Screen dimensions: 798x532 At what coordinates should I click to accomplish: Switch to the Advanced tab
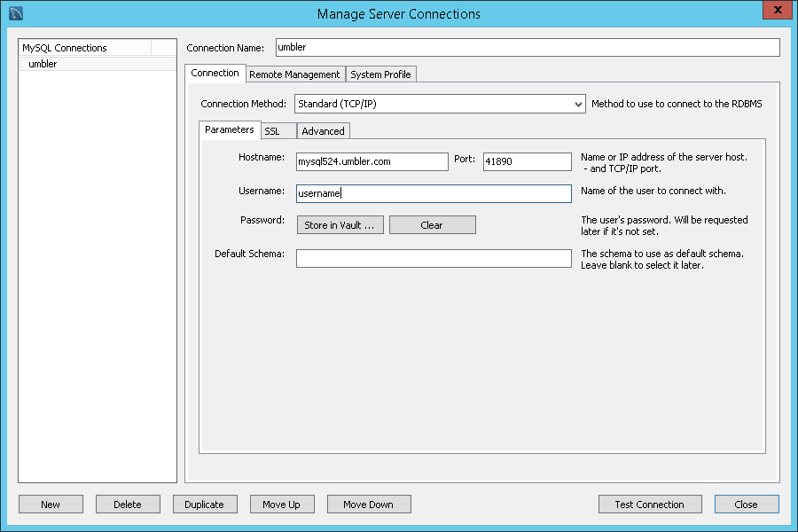[x=322, y=130]
